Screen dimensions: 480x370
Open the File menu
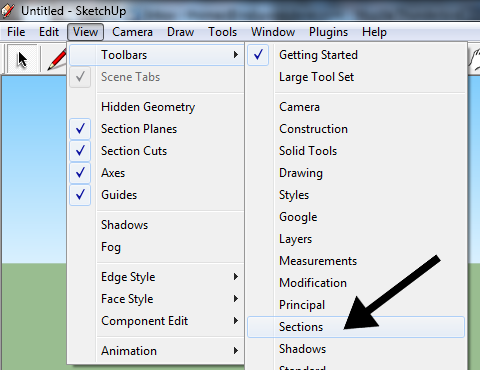pyautogui.click(x=16, y=32)
